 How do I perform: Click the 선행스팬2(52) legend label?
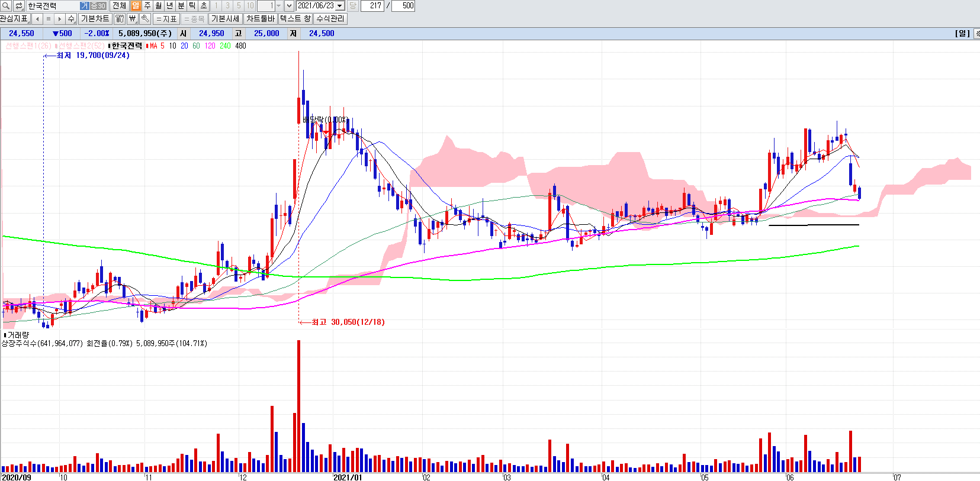point(81,46)
